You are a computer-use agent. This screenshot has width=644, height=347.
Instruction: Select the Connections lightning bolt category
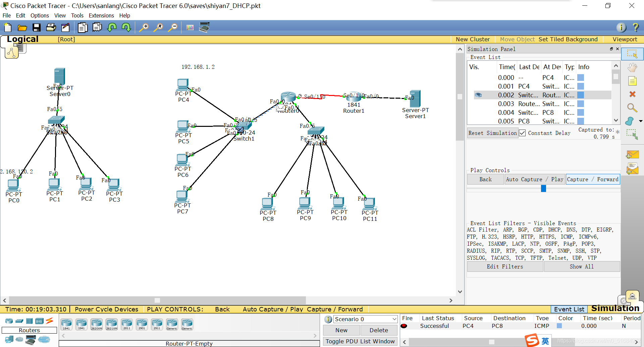click(x=50, y=321)
